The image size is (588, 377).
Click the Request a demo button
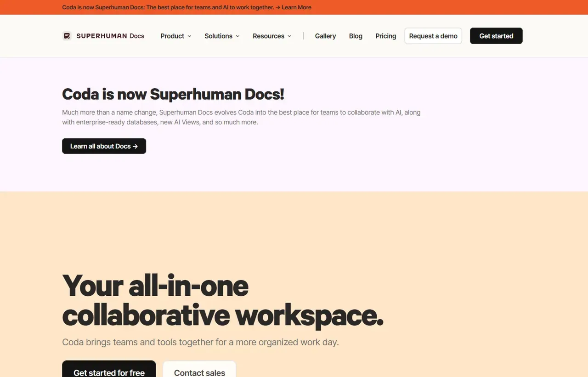coord(433,36)
